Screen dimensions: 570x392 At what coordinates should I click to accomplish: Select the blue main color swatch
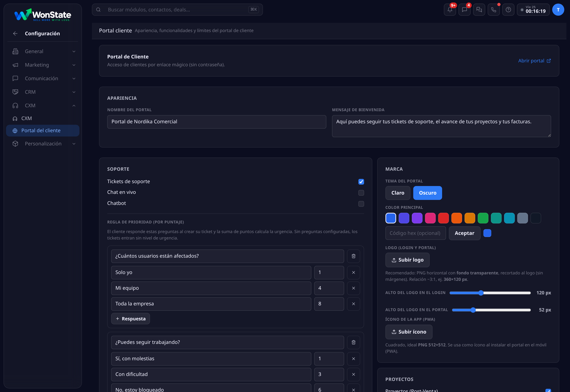[x=391, y=218]
